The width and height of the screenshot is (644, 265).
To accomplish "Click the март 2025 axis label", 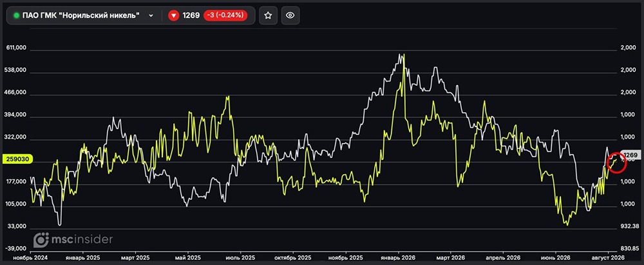I will click(x=136, y=257).
